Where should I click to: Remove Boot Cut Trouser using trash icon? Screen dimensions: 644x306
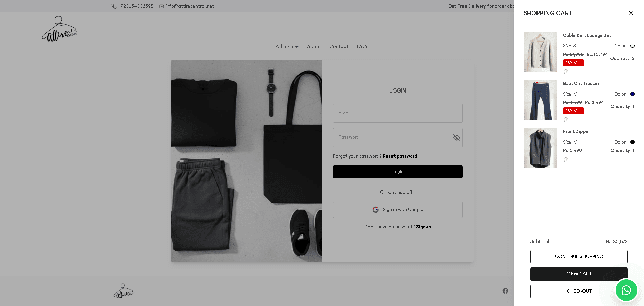566,120
